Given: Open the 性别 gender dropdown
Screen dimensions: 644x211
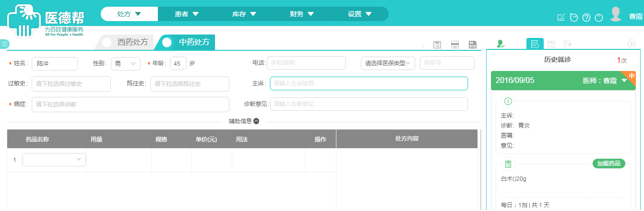Looking at the screenshot, I should (x=125, y=63).
